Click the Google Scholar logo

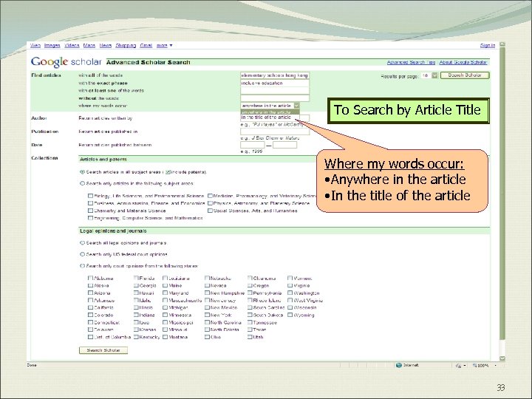tap(66, 62)
